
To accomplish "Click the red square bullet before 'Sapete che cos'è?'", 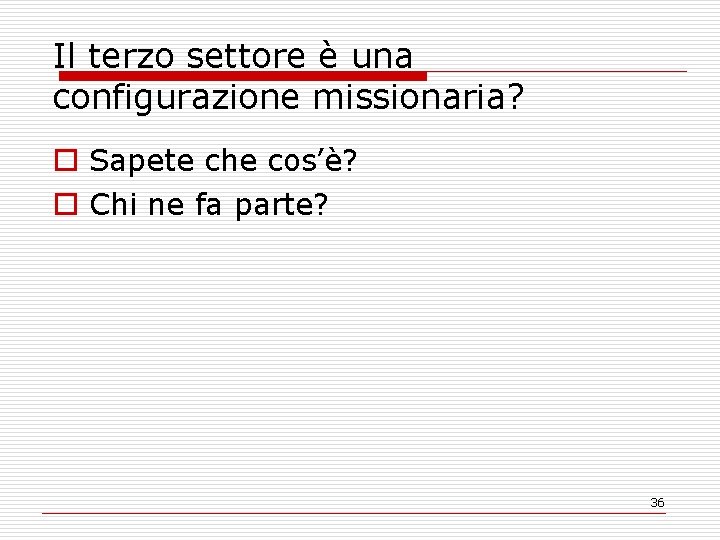I will tap(66, 160).
